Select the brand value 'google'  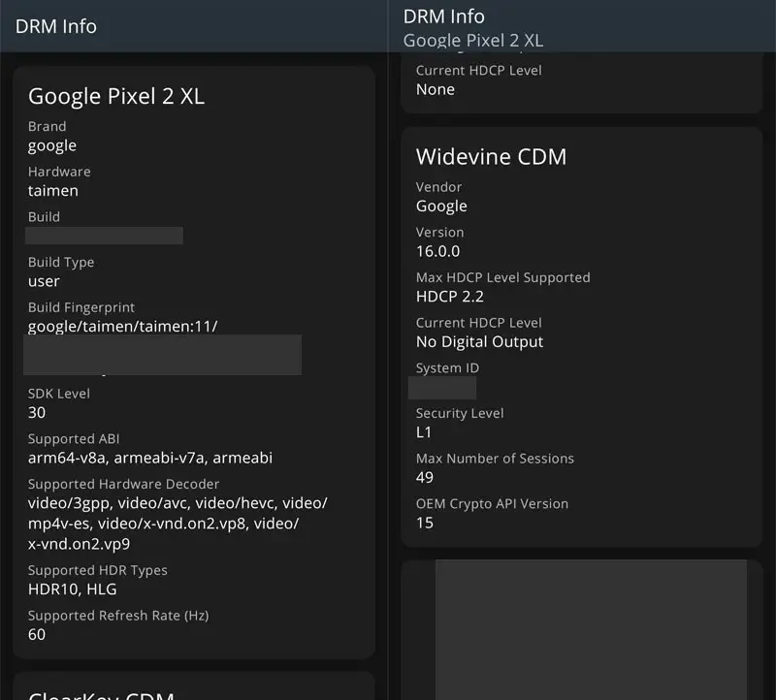point(52,146)
